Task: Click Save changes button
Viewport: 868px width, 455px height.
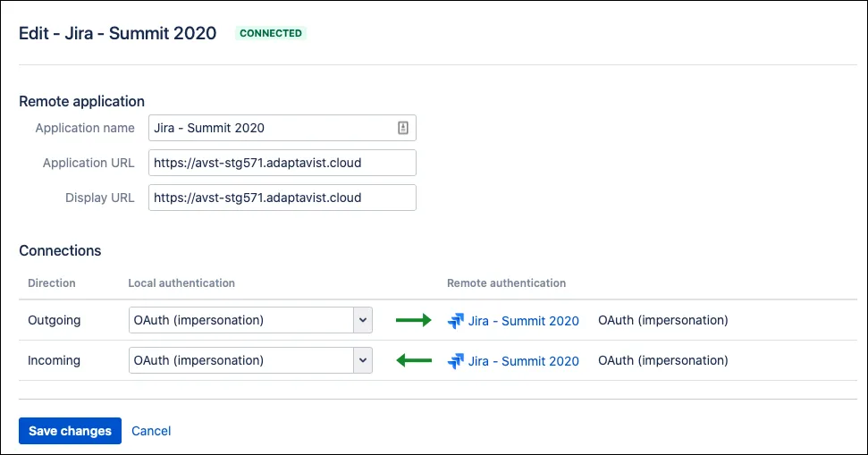Action: (x=70, y=431)
